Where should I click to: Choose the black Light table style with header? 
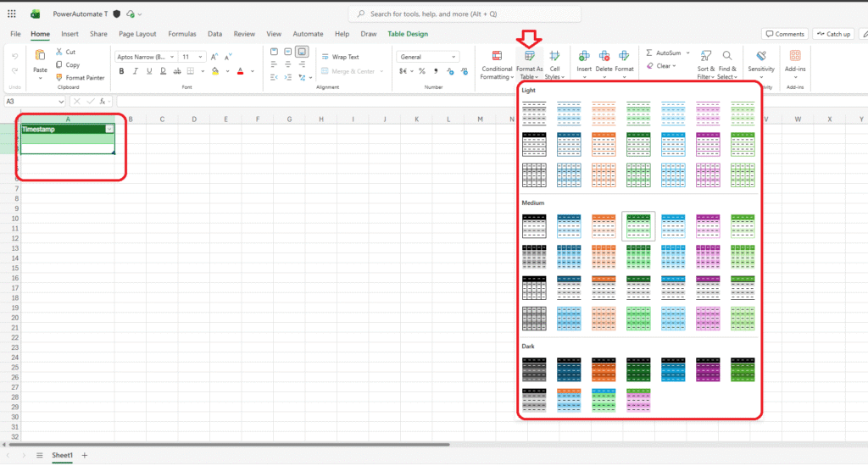point(534,144)
